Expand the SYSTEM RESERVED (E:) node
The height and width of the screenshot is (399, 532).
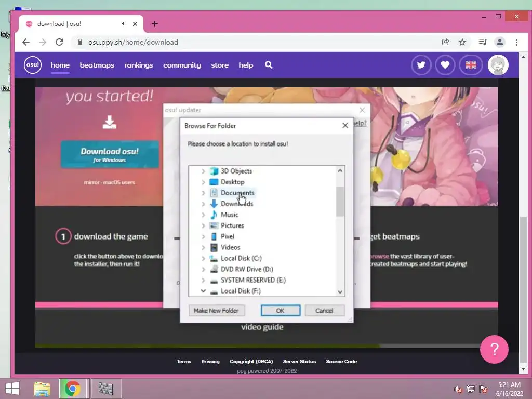point(203,280)
